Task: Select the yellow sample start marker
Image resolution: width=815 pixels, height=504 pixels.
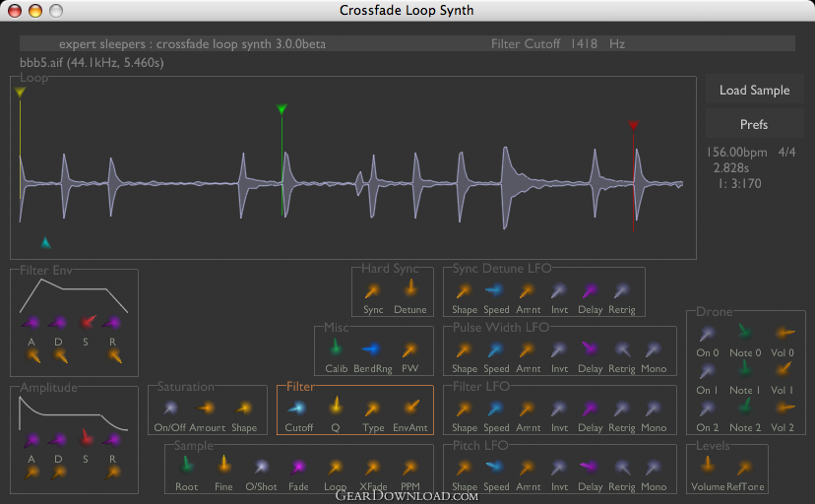Action: pyautogui.click(x=20, y=93)
